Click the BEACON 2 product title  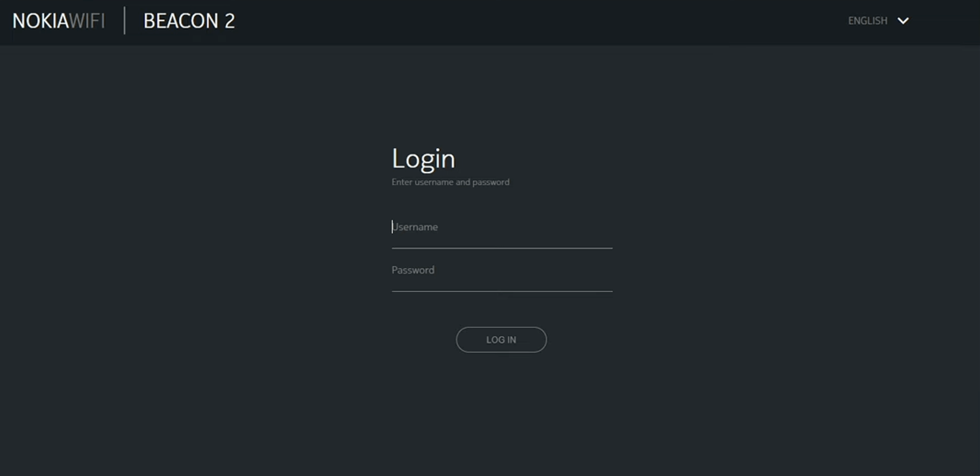click(189, 21)
